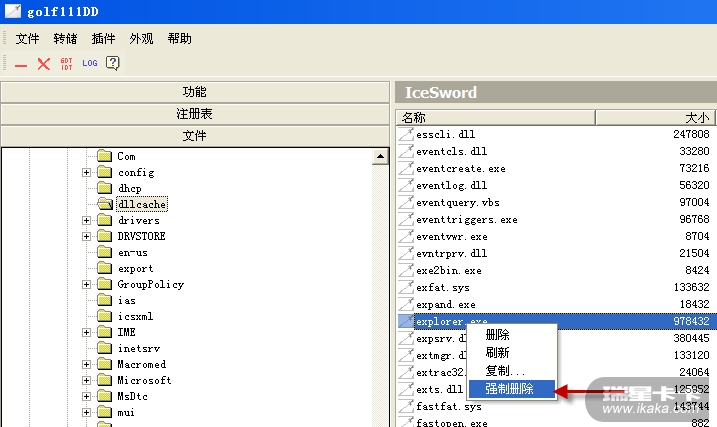Open the 功能 panel section
Image resolution: width=717 pixels, height=427 pixels.
tap(195, 92)
